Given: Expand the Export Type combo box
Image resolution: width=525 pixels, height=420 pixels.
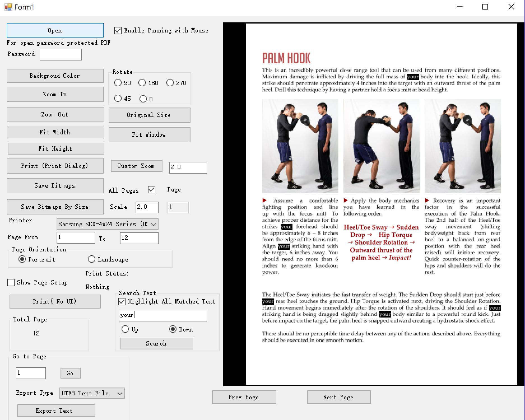Looking at the screenshot, I should click(x=120, y=393).
